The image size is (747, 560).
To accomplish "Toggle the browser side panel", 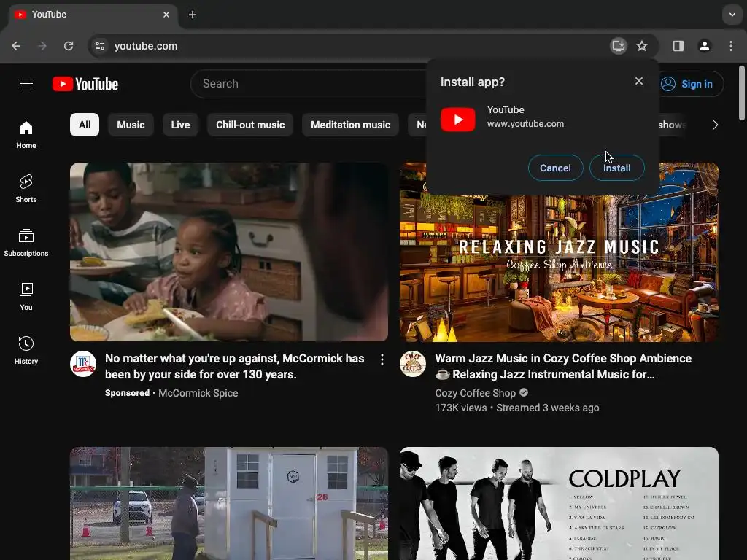I will coord(678,46).
